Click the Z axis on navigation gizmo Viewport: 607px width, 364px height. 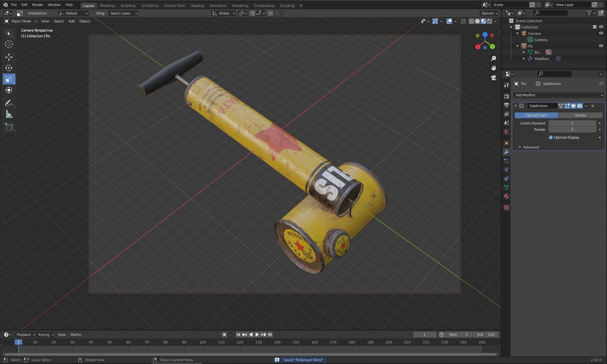coord(485,34)
